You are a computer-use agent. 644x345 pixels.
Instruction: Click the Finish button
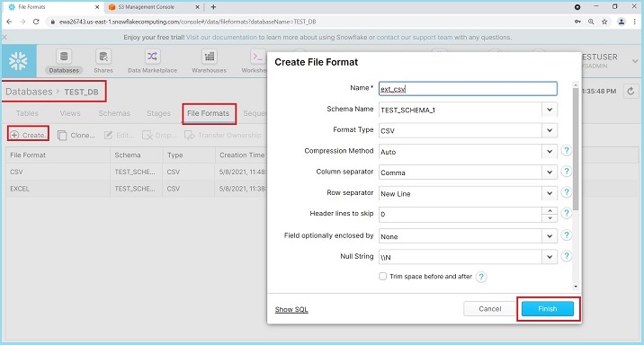tap(548, 309)
